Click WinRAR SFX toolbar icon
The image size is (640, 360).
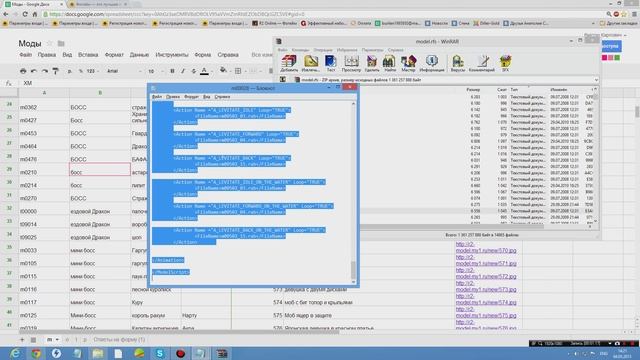[x=505, y=63]
